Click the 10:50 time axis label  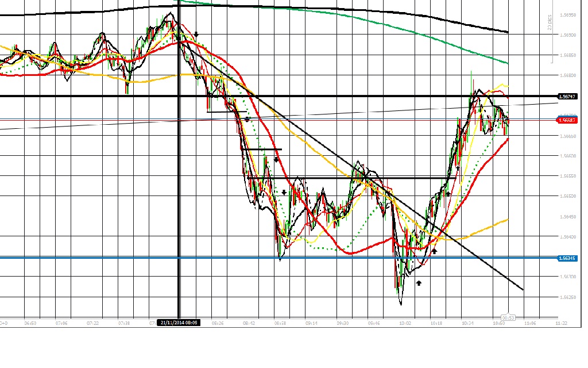[x=498, y=323]
